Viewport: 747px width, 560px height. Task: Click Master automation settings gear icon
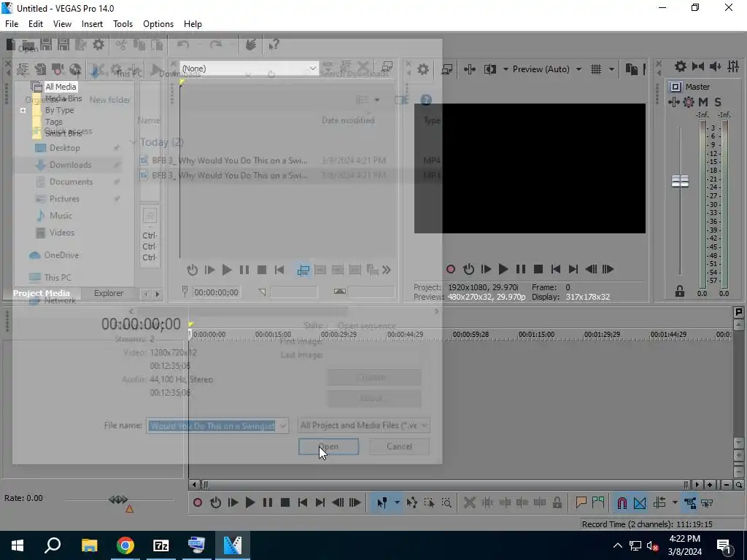(689, 102)
